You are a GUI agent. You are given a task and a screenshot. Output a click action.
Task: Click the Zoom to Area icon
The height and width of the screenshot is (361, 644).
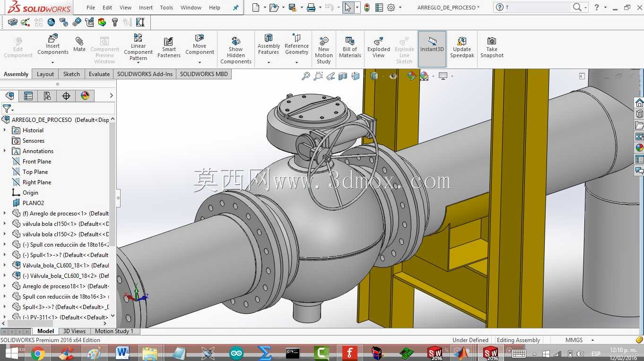(318, 76)
